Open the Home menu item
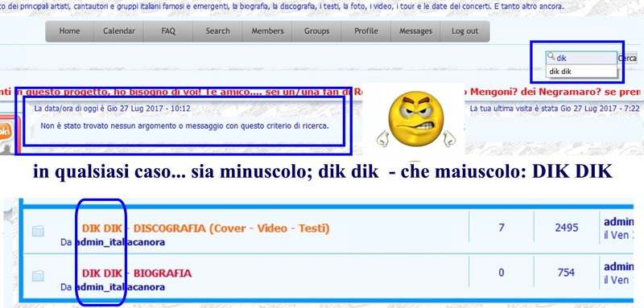This screenshot has height=308, width=644. click(x=69, y=31)
